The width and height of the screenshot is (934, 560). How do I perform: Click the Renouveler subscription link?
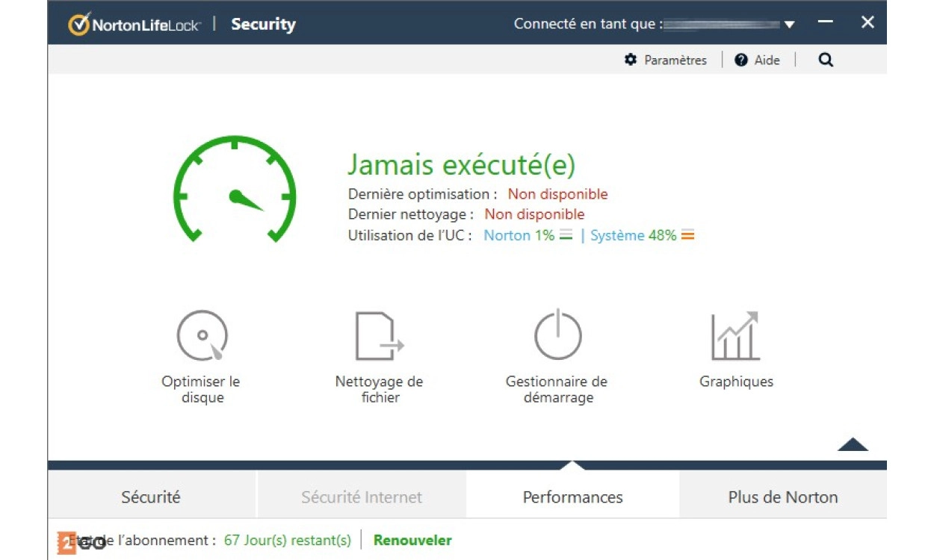click(412, 540)
